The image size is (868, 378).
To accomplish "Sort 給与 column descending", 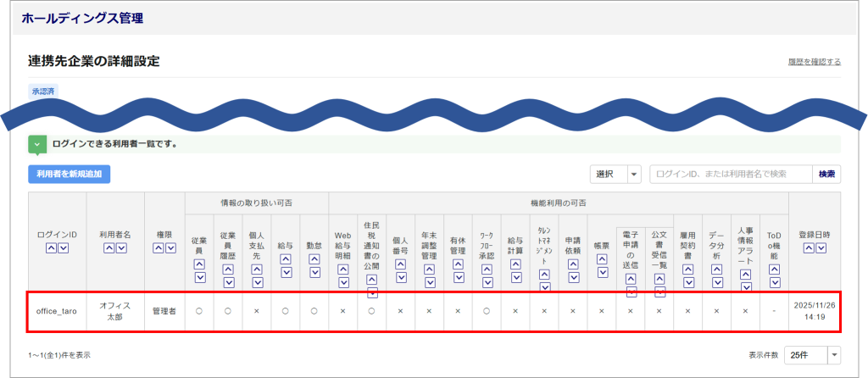I will 286,272.
